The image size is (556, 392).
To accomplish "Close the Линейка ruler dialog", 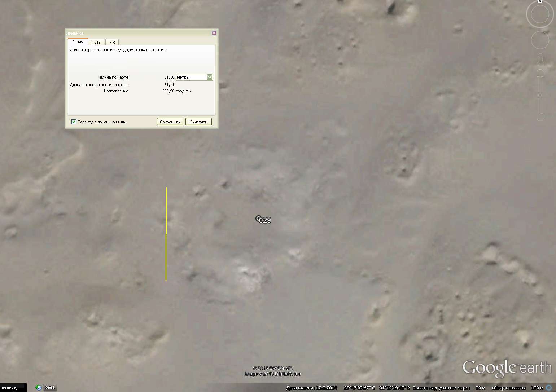I will 214,33.
